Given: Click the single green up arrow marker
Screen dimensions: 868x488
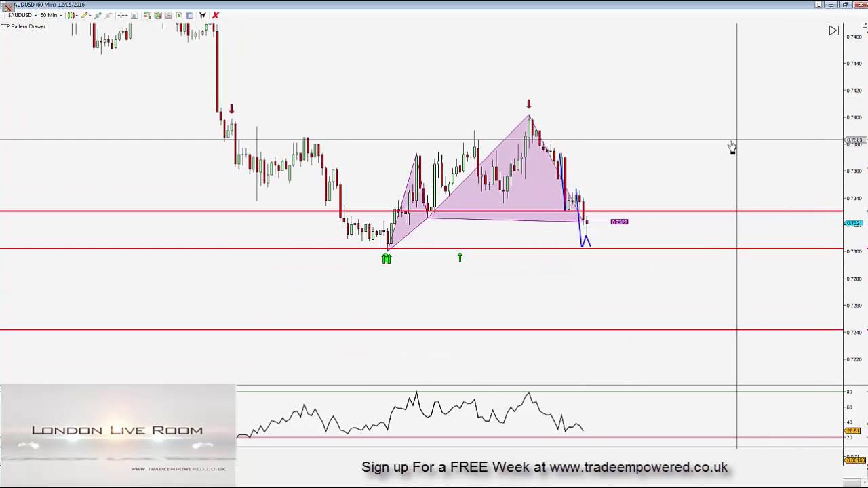Looking at the screenshot, I should 460,258.
